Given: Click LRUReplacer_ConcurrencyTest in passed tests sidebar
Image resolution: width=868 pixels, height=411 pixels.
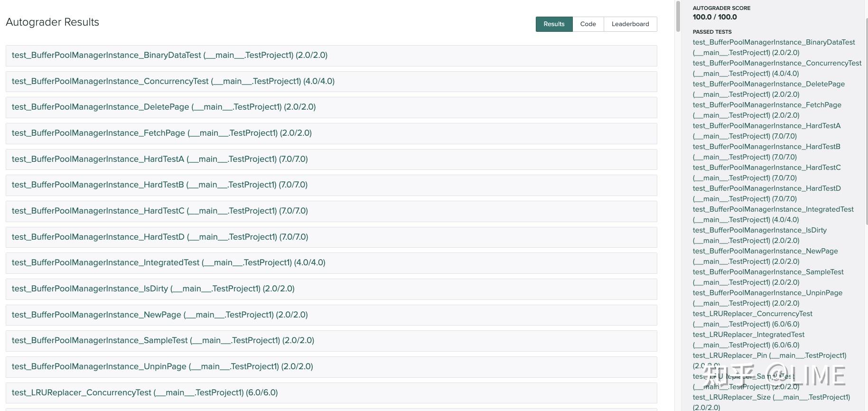Looking at the screenshot, I should 752,319.
